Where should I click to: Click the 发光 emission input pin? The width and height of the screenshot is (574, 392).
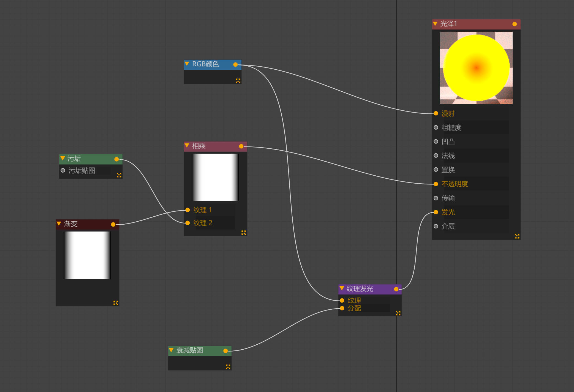[x=436, y=212]
